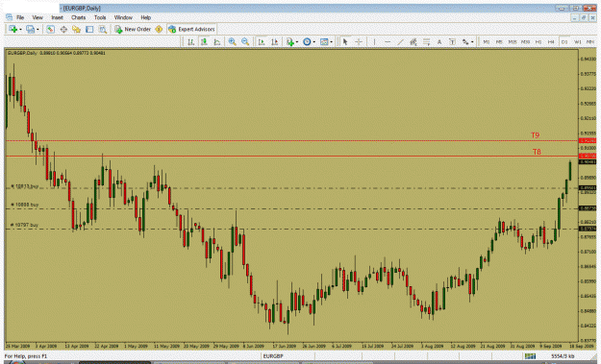Draw a vertical line
Viewport: 601px width, 364px height.
pyautogui.click(x=374, y=41)
